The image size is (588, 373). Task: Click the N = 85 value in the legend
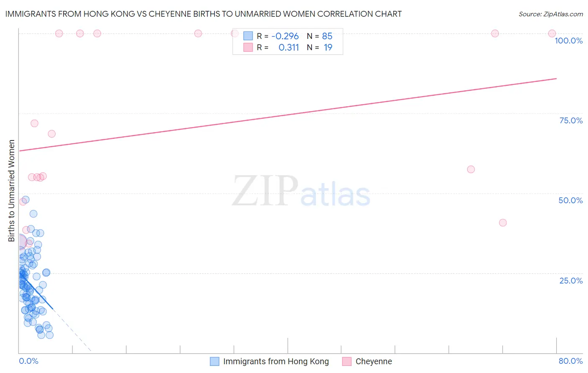coord(320,36)
